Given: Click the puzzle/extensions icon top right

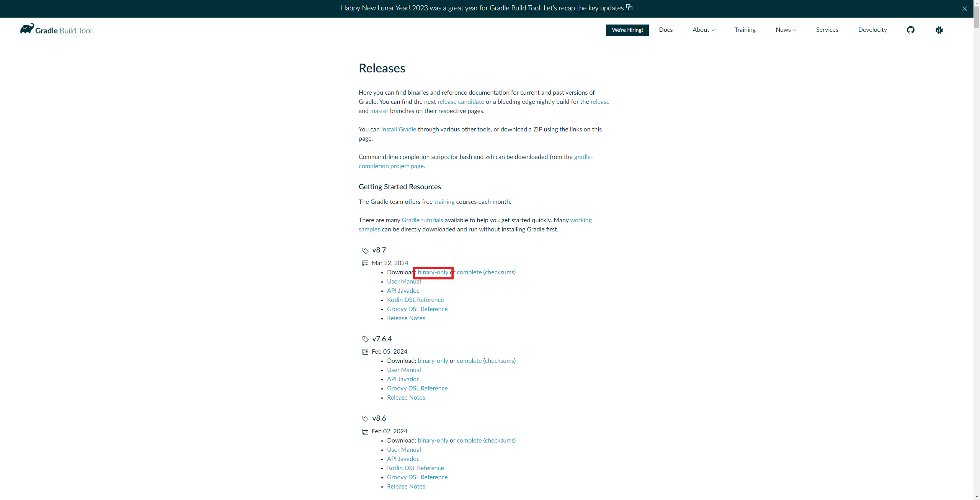Looking at the screenshot, I should pyautogui.click(x=940, y=30).
